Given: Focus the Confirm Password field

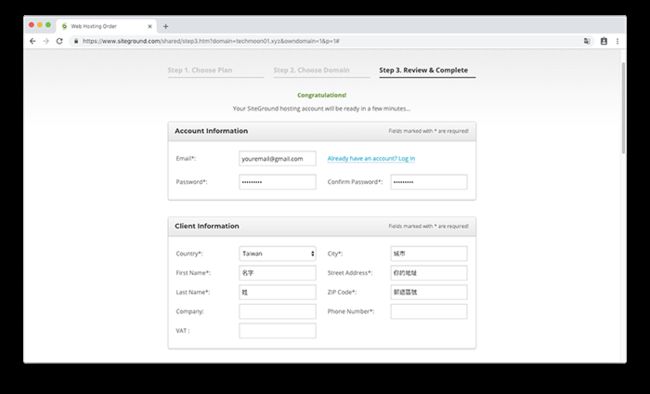Looking at the screenshot, I should tap(429, 182).
